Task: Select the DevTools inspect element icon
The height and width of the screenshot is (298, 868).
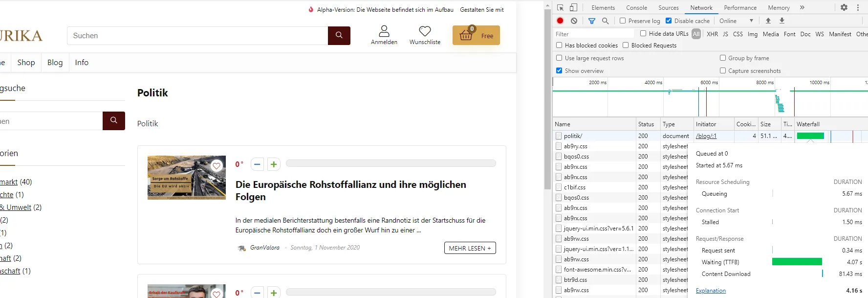Action: click(x=561, y=7)
